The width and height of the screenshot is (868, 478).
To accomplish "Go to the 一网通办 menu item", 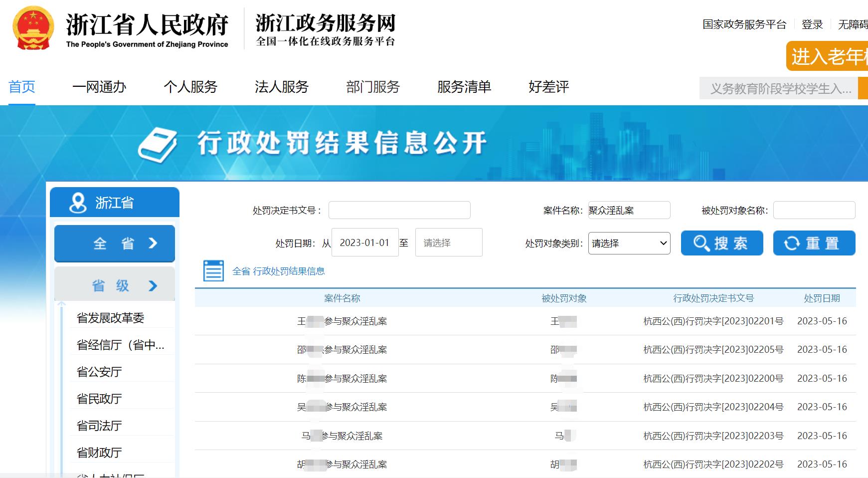I will pyautogui.click(x=99, y=87).
